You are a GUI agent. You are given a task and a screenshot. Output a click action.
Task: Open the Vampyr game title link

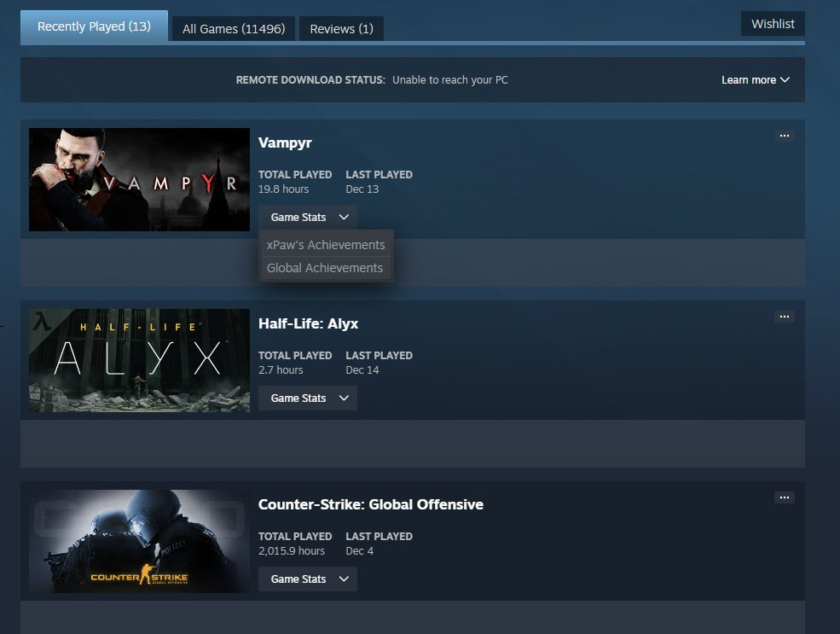[x=285, y=143]
